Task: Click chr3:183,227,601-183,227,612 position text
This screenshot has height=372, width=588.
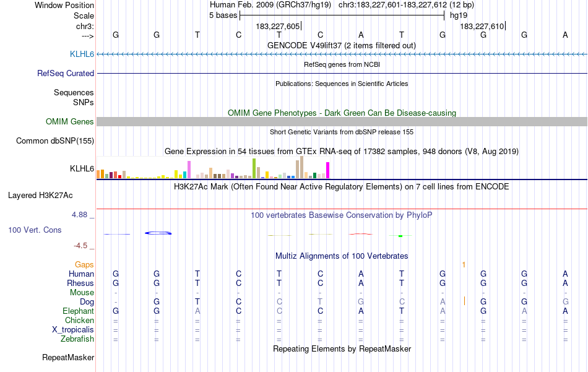Action: pyautogui.click(x=406, y=5)
